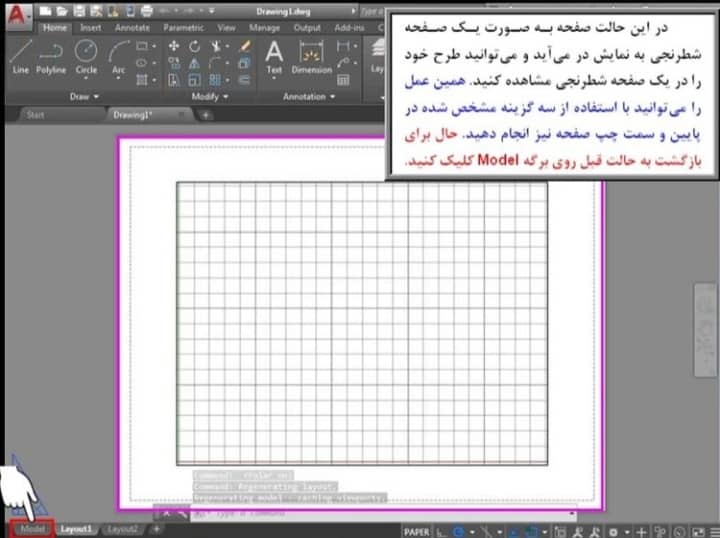Click the Open folder icon in quick access toolbar
This screenshot has height=538, width=720.
point(62,11)
